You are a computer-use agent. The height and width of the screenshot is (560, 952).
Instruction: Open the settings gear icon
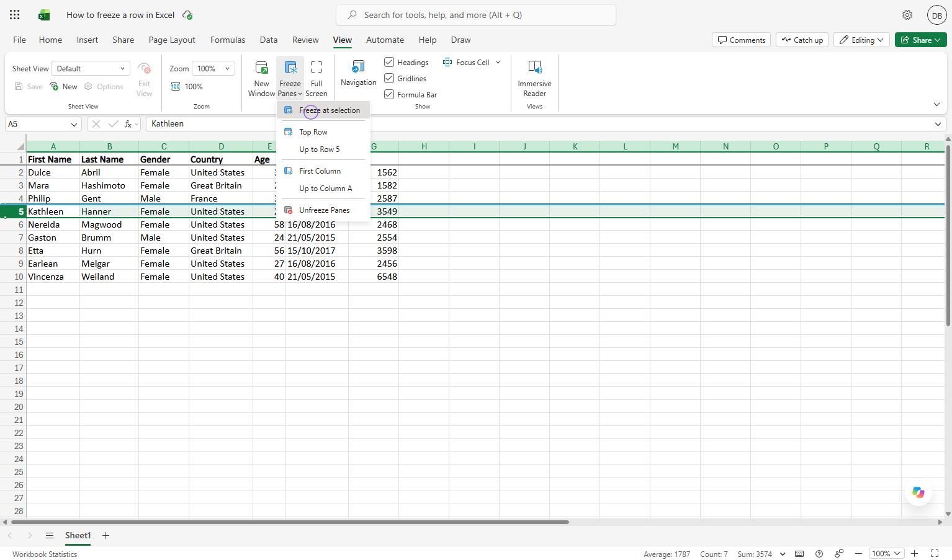point(907,15)
